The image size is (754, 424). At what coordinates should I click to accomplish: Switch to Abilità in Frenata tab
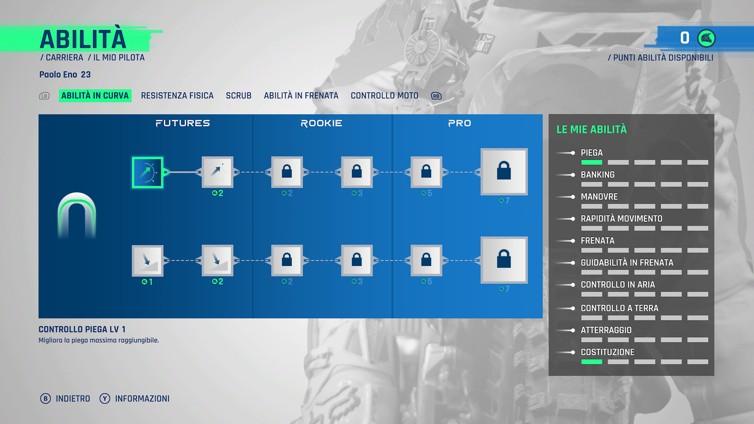(x=301, y=96)
